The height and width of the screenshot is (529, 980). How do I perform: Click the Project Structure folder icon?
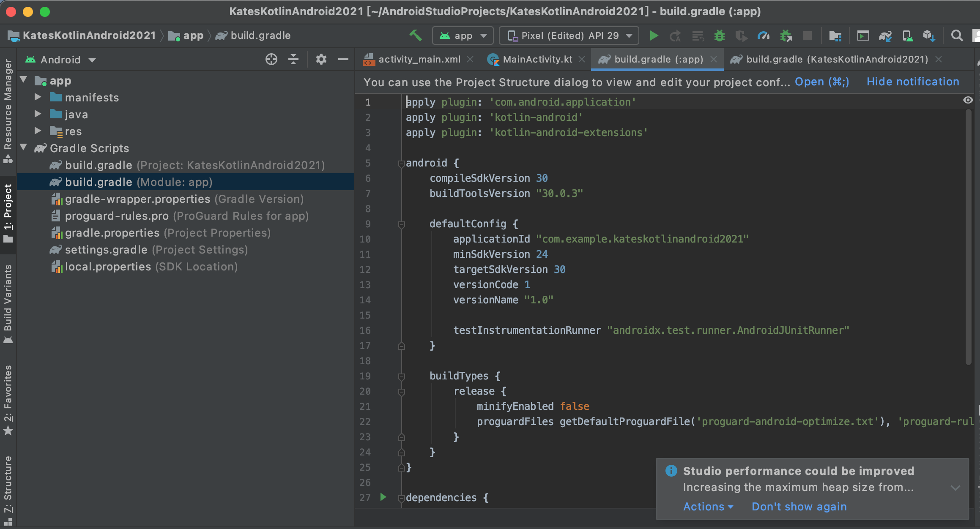[x=835, y=35]
